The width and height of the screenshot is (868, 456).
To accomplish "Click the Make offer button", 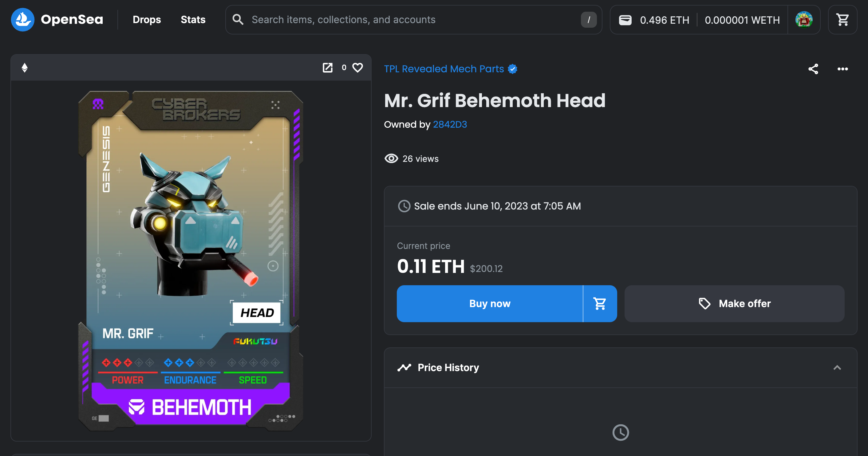I will tap(734, 304).
